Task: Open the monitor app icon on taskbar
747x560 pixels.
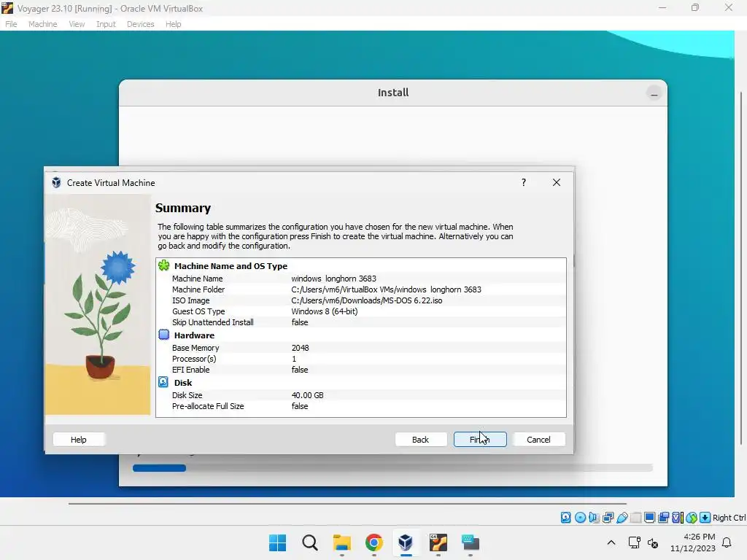Action: pyautogui.click(x=471, y=542)
